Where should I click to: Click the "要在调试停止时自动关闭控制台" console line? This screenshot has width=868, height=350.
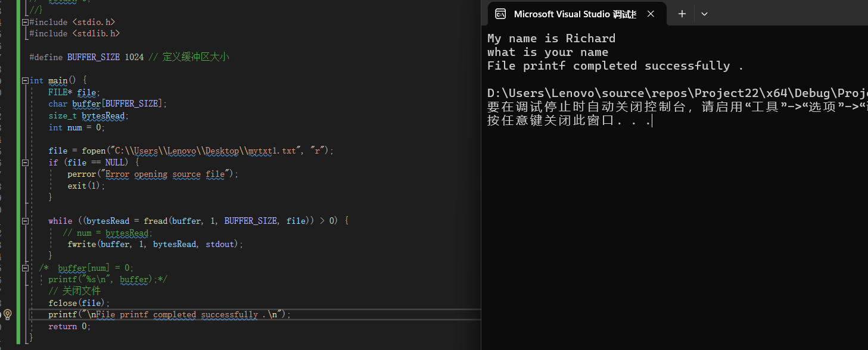point(677,107)
